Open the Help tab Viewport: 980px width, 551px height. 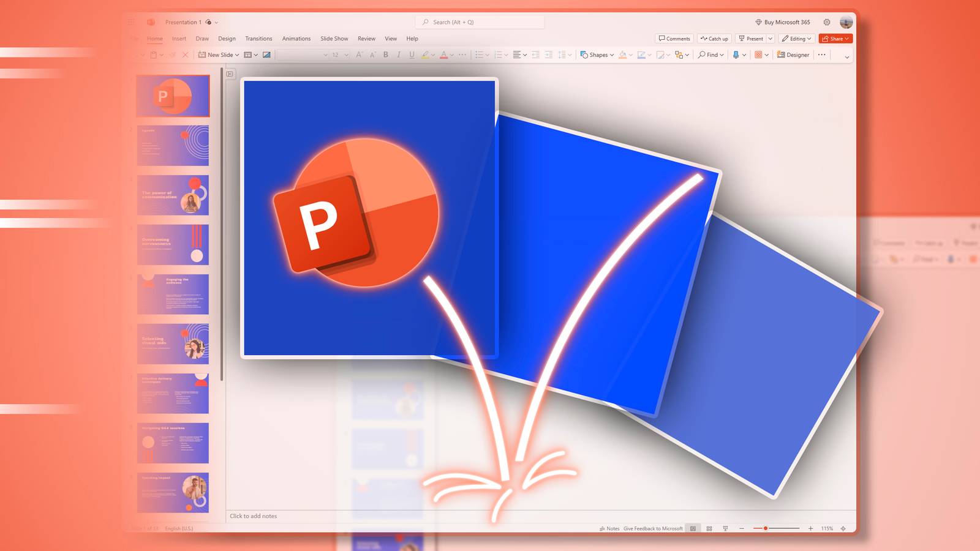[x=412, y=39]
